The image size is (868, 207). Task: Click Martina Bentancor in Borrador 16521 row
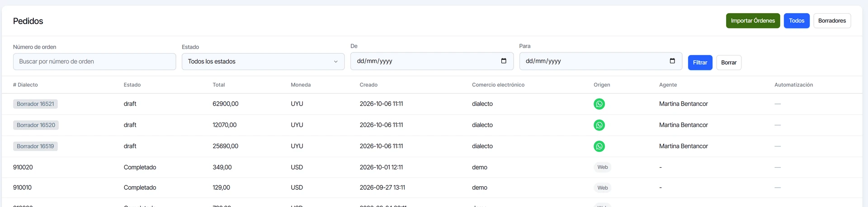coord(684,104)
